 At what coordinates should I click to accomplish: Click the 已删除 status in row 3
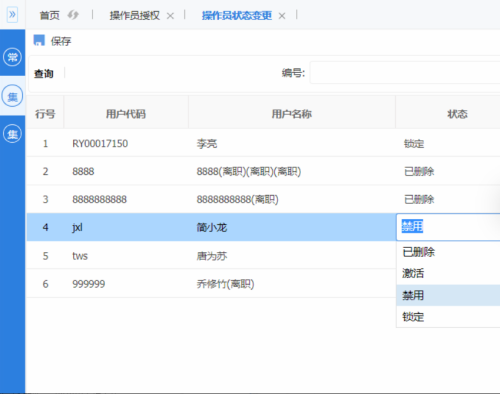tap(419, 200)
